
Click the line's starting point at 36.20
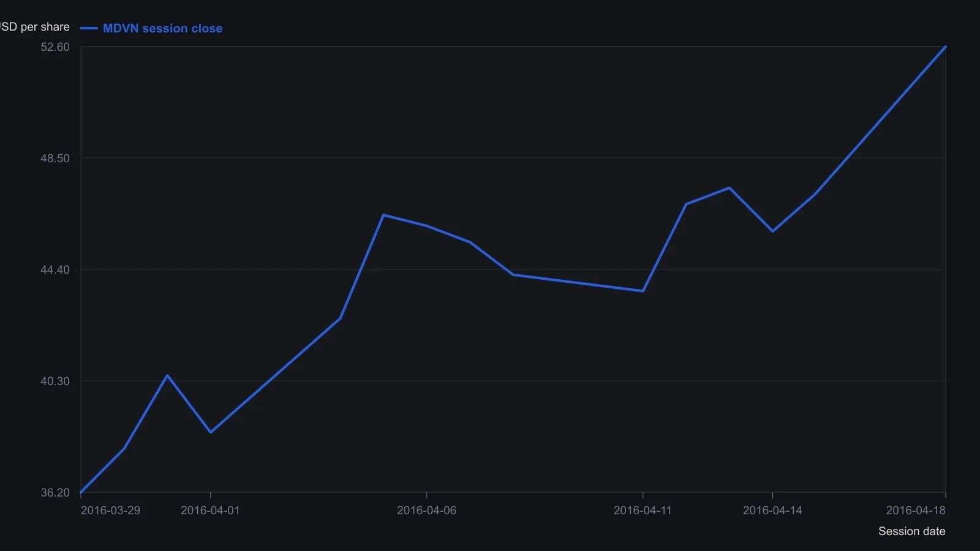pyautogui.click(x=81, y=492)
